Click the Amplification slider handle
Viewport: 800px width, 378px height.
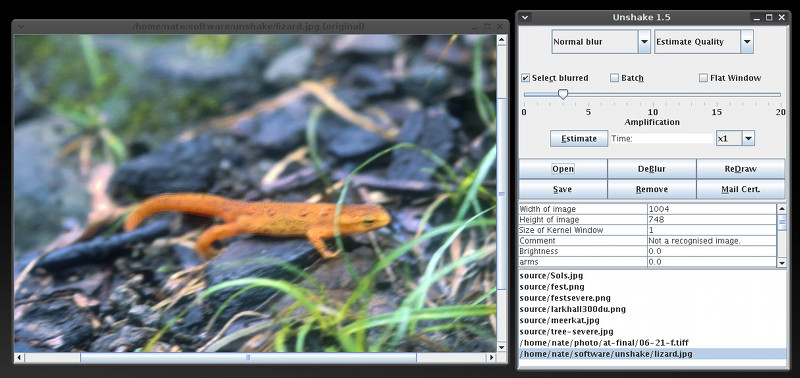point(563,94)
